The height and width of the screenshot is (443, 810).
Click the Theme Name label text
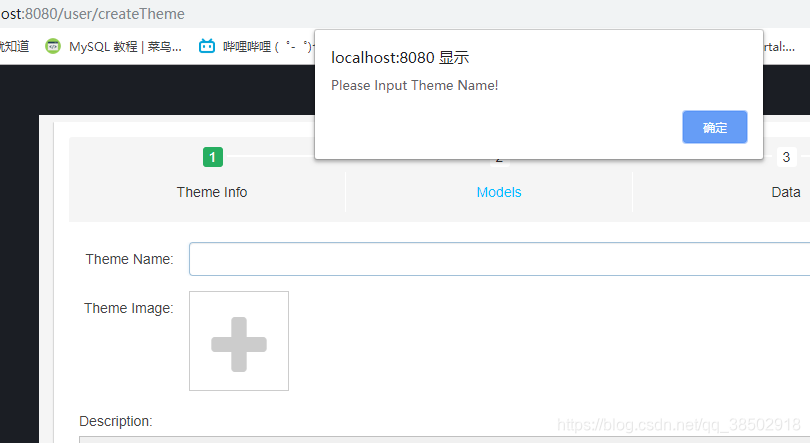pyautogui.click(x=129, y=259)
